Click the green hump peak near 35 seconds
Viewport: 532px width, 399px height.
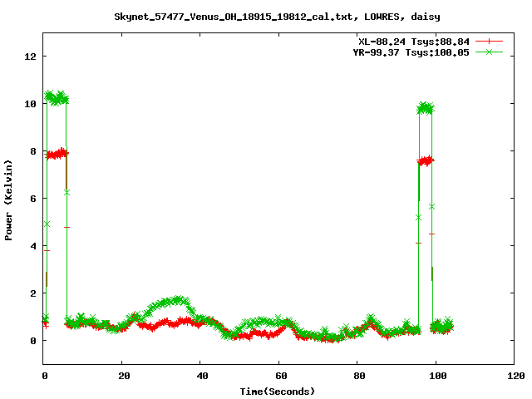[x=177, y=300]
